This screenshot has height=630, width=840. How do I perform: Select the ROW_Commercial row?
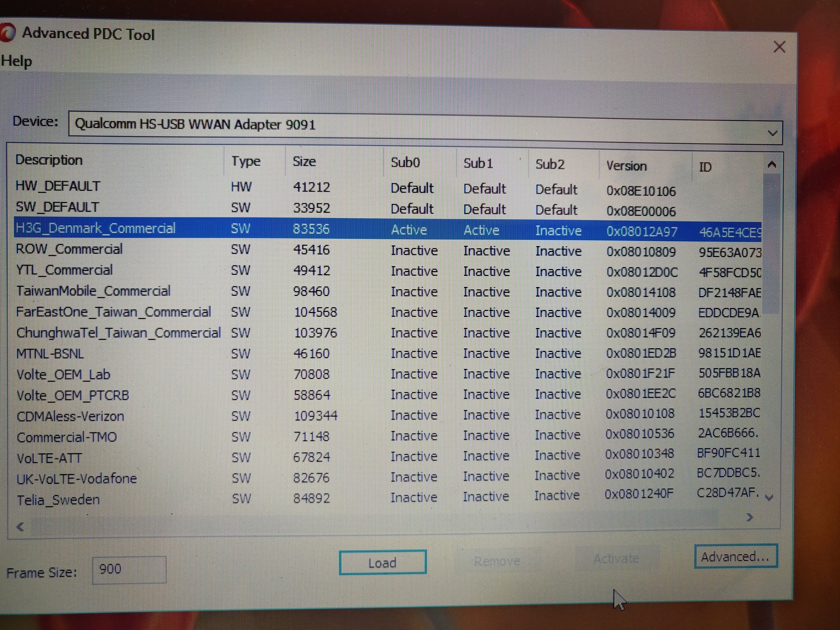click(388, 250)
